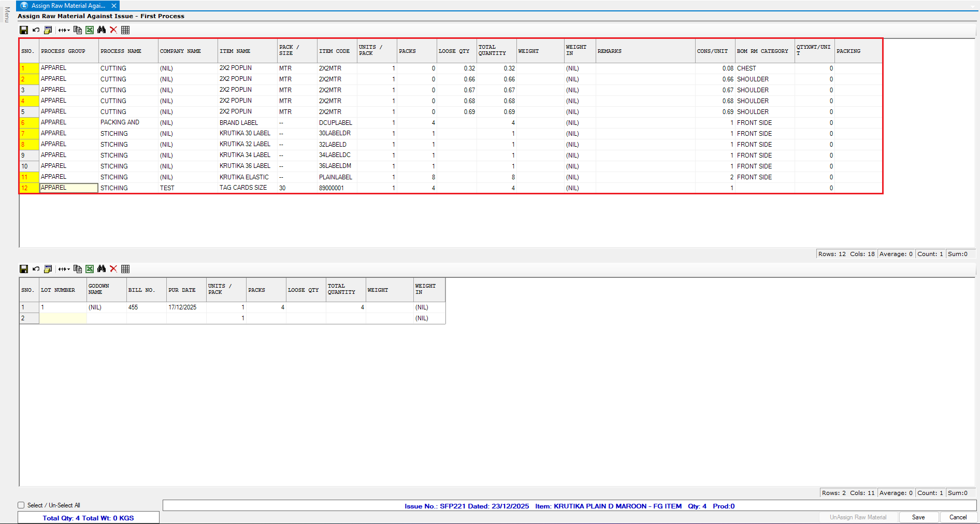Click Excel export icon in upper toolbar

pos(90,30)
